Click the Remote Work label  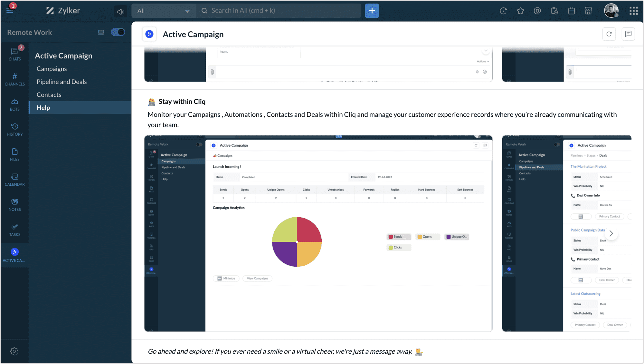pos(30,32)
